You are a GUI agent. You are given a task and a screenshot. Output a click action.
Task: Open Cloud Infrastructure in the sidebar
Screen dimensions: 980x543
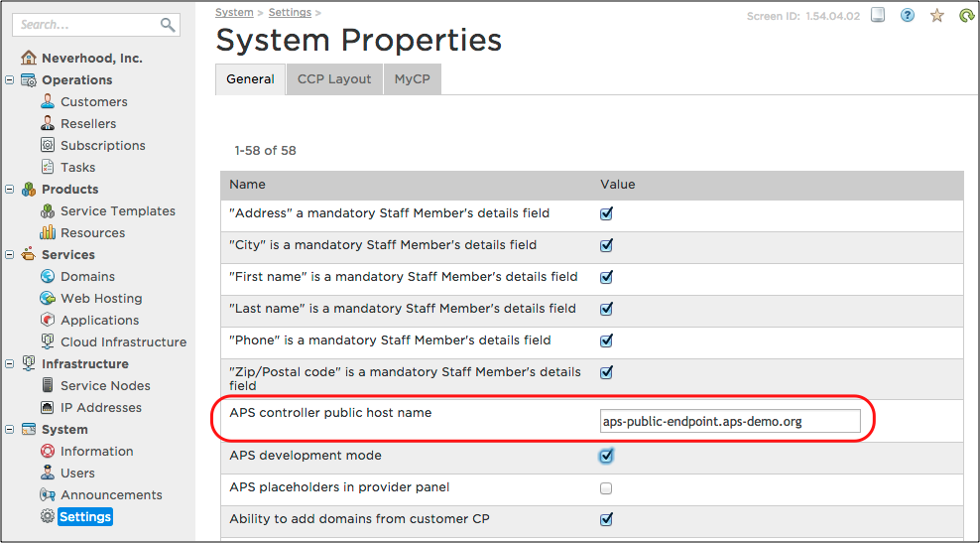click(123, 342)
